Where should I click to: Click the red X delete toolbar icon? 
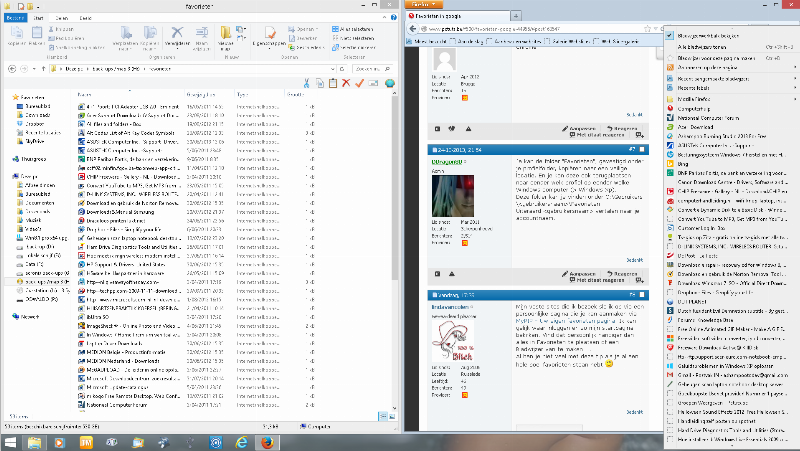pos(346,83)
